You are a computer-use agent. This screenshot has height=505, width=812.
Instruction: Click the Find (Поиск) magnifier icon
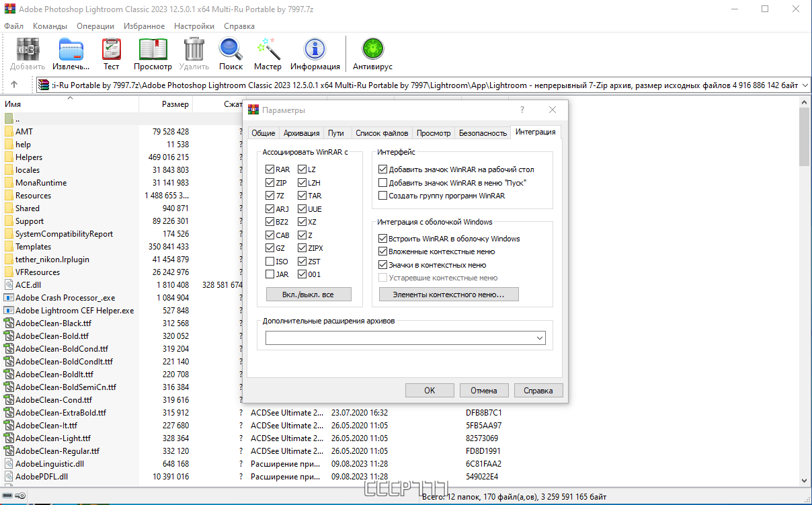tap(231, 49)
